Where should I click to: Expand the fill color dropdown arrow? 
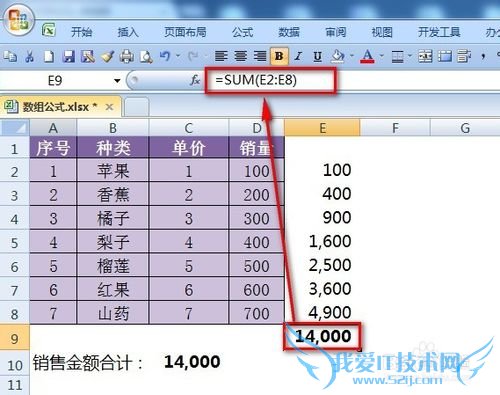[x=352, y=55]
